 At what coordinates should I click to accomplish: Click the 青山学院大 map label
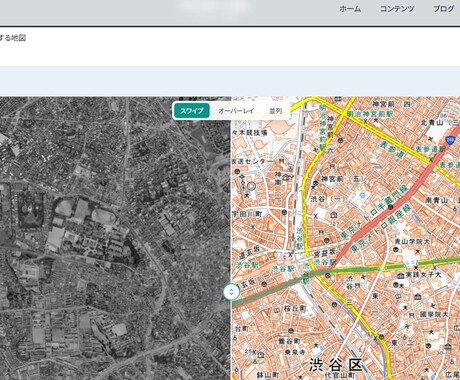point(412,241)
